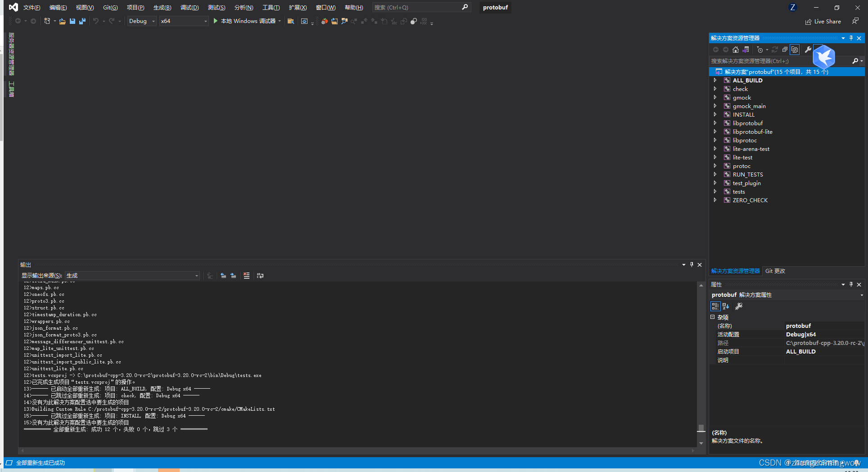This screenshot has width=868, height=472.
Task: Click the Save All toolbar icon
Action: 83,21
